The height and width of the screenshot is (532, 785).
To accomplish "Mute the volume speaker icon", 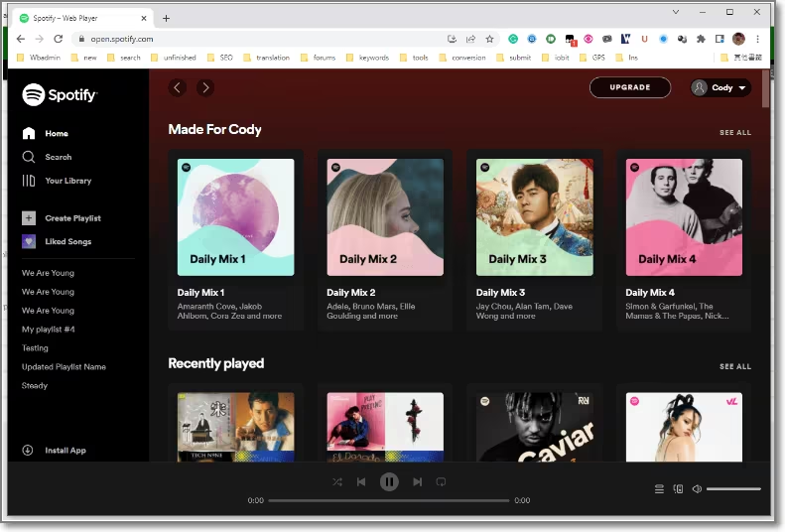I will (697, 488).
